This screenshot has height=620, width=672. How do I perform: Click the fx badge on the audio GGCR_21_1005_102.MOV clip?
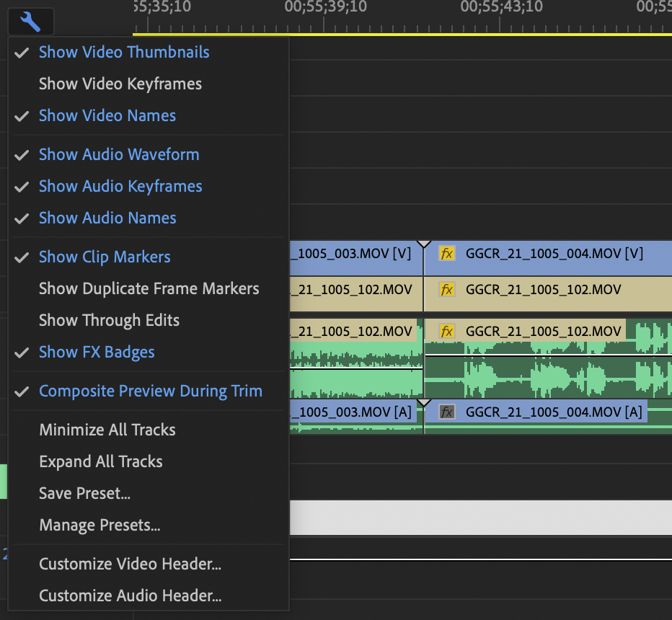click(x=448, y=330)
